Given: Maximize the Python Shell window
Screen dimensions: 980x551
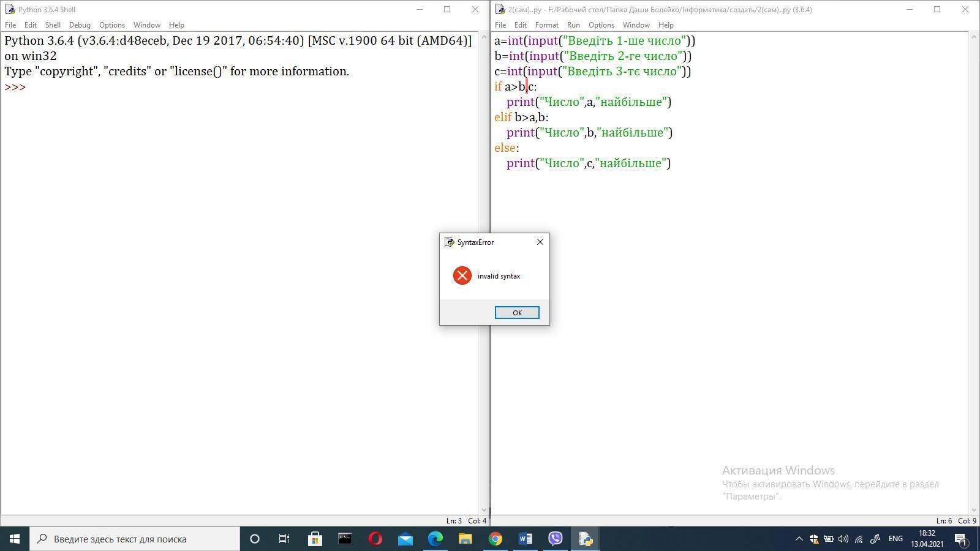Looking at the screenshot, I should pos(447,9).
